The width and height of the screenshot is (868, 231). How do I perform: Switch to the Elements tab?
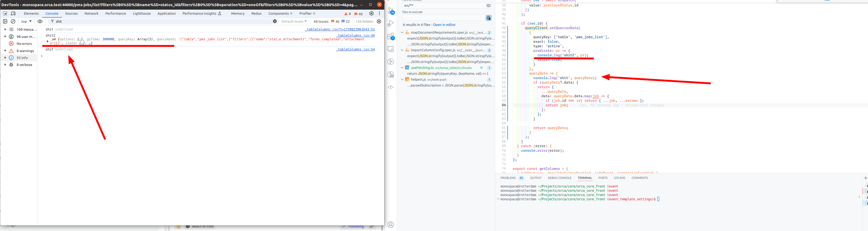tap(31, 14)
